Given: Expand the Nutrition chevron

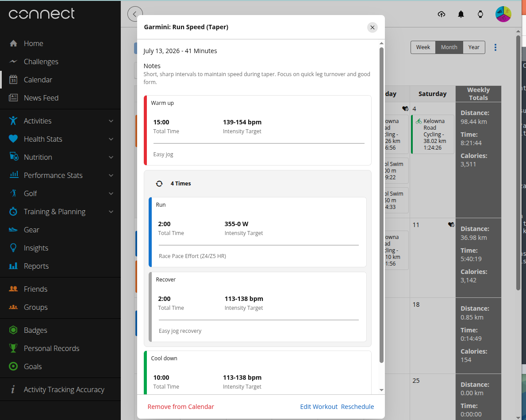Looking at the screenshot, I should 111,157.
